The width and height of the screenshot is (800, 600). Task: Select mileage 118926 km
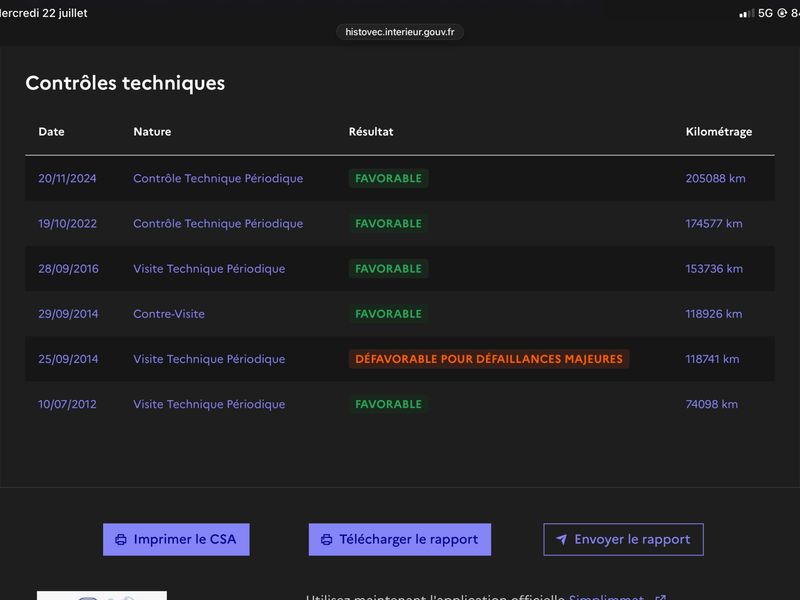click(x=714, y=314)
